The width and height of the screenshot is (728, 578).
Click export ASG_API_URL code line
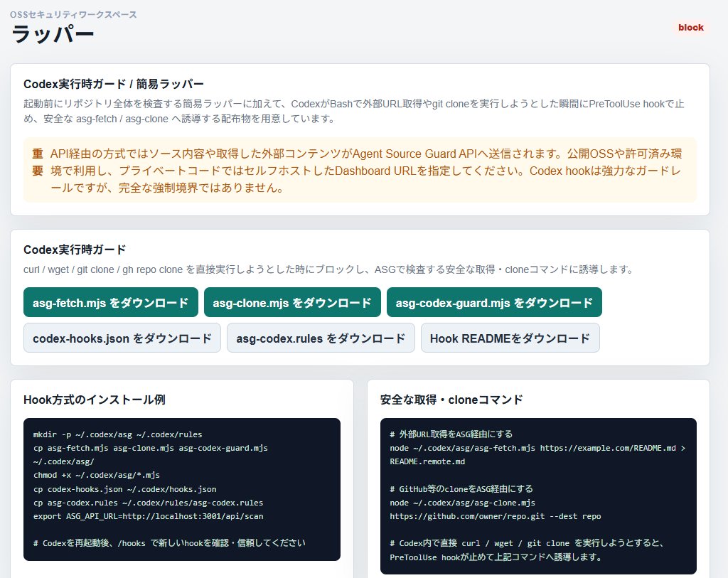pyautogui.click(x=148, y=515)
